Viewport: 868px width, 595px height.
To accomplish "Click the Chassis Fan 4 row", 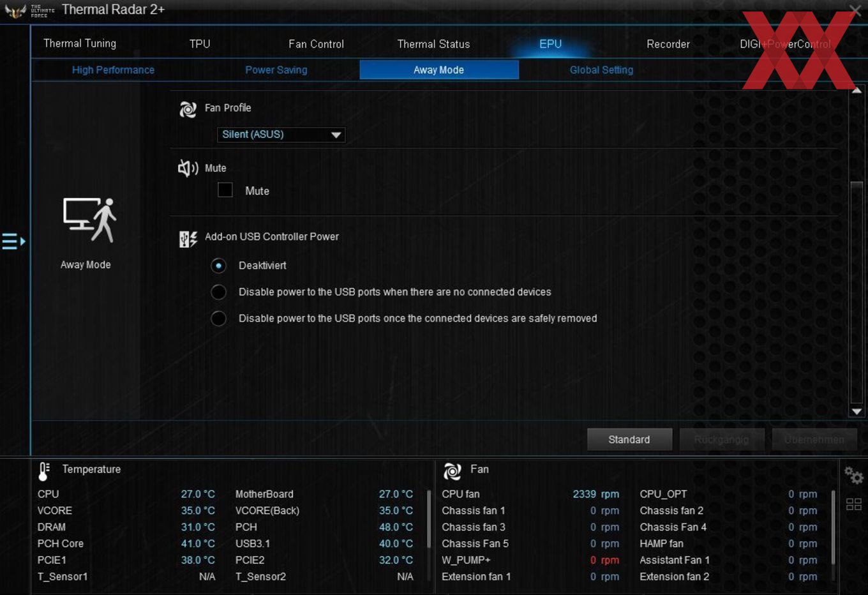I will pyautogui.click(x=728, y=527).
